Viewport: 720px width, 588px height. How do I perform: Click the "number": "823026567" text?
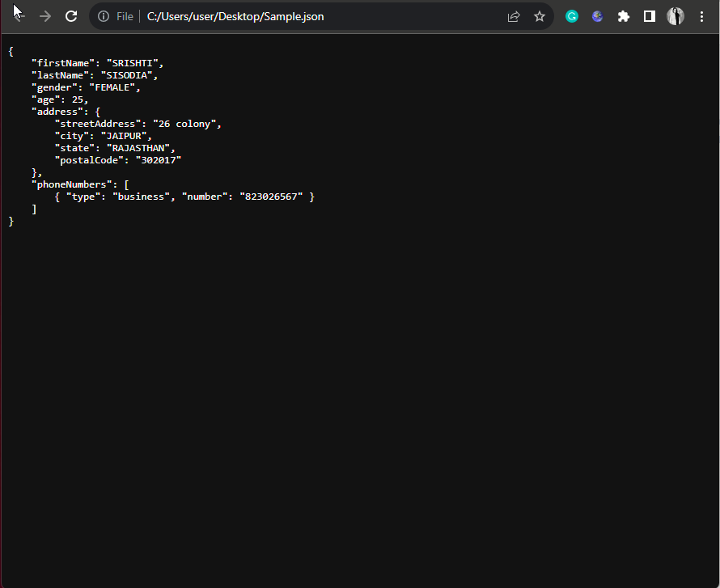(243, 197)
